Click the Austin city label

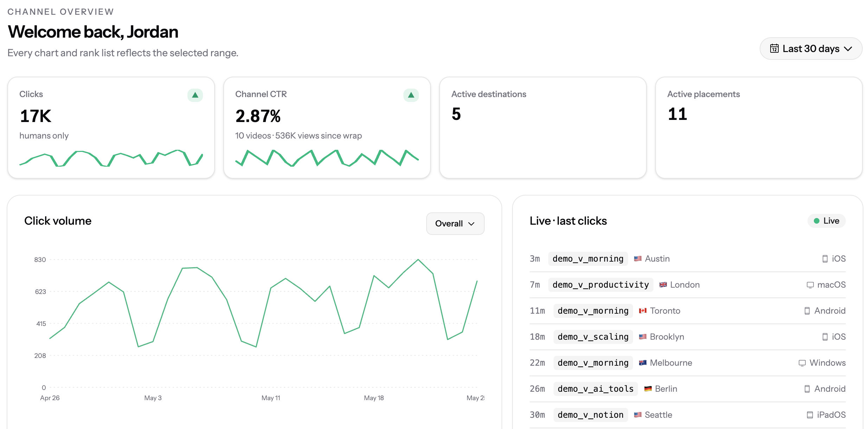[x=657, y=259]
